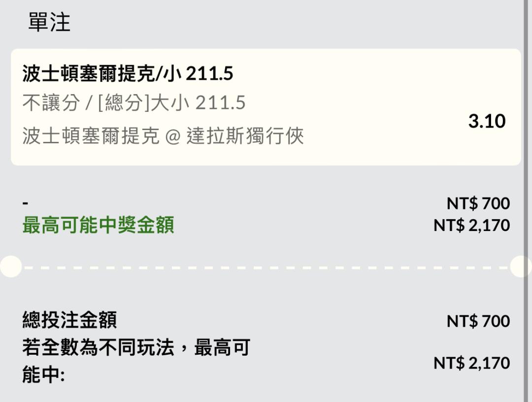Tap the dash above 最高可能中獎金額

pyautogui.click(x=25, y=203)
